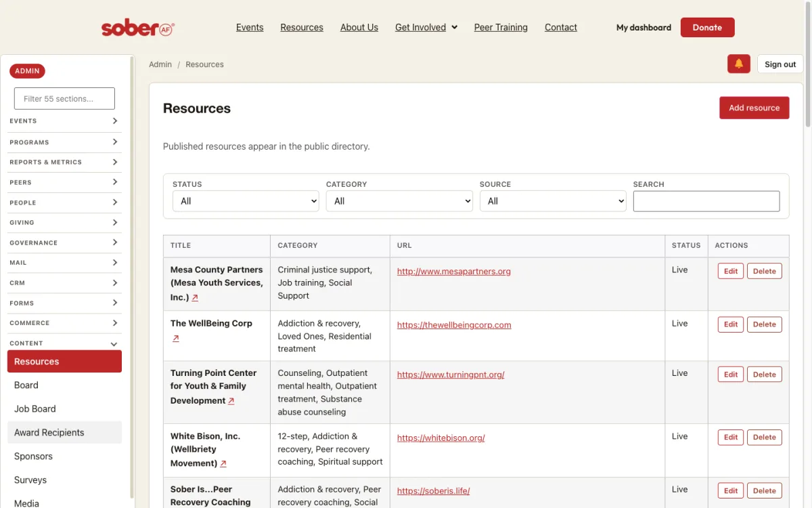Click the Filter 55 sections input
812x508 pixels.
click(x=64, y=98)
